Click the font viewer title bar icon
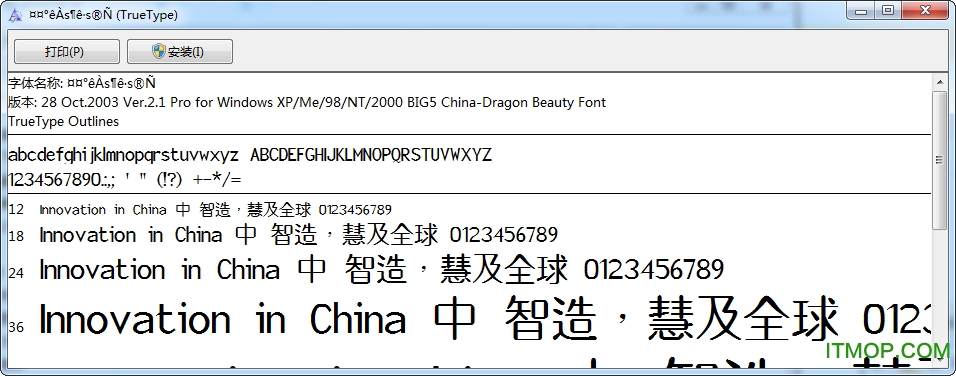 coord(16,15)
